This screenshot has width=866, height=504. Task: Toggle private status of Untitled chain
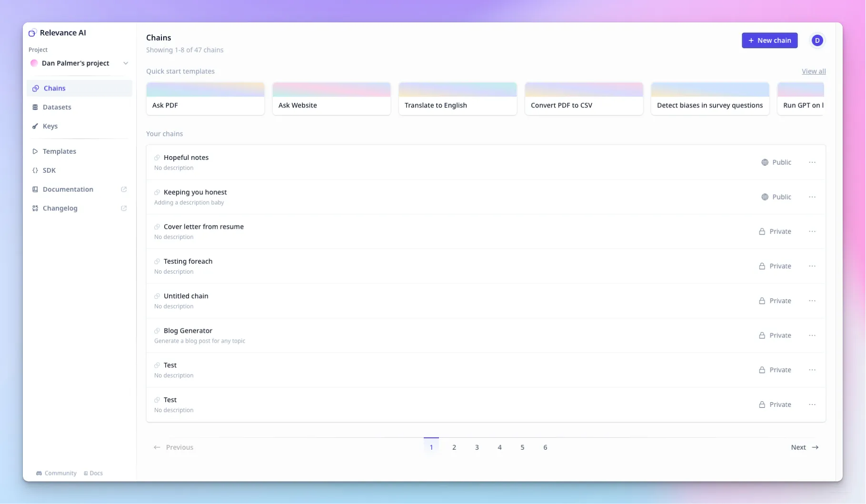tap(775, 300)
